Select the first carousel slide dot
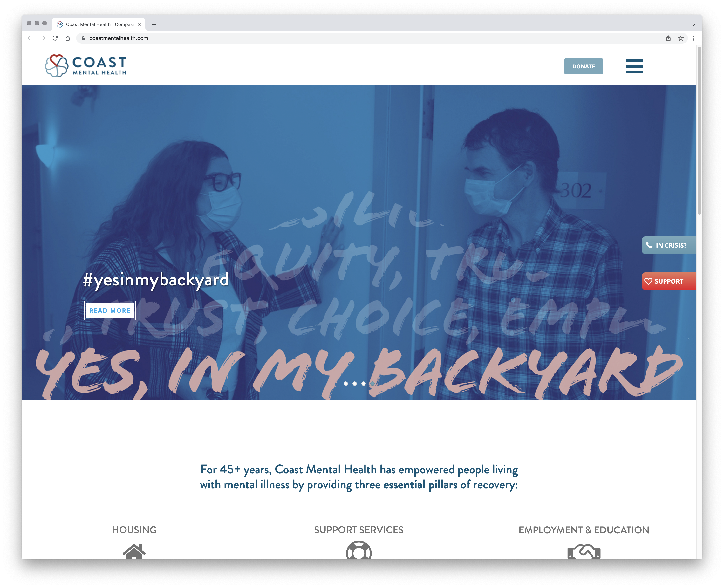 pyautogui.click(x=345, y=383)
